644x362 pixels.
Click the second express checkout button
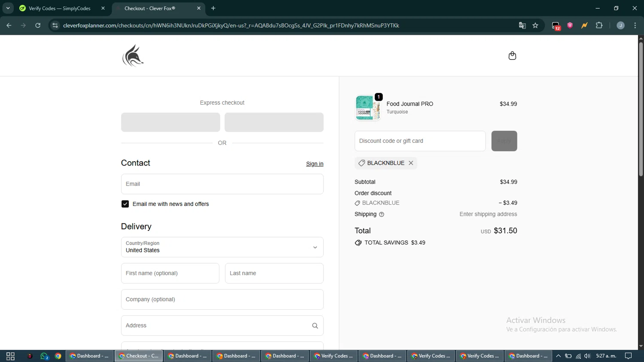274,122
